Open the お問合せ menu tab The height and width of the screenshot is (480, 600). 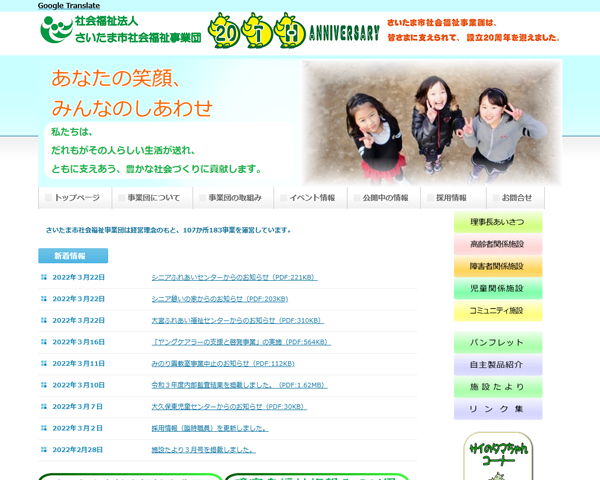click(515, 198)
